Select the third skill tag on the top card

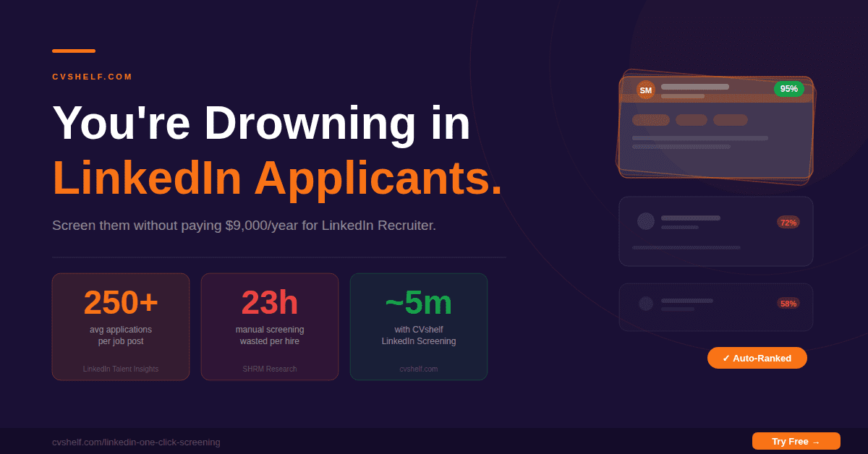tap(730, 119)
